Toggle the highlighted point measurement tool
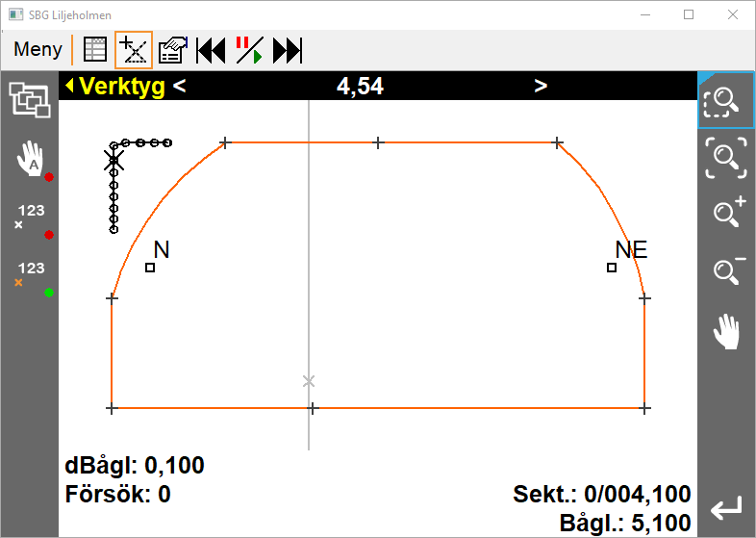756x538 pixels. (x=134, y=50)
